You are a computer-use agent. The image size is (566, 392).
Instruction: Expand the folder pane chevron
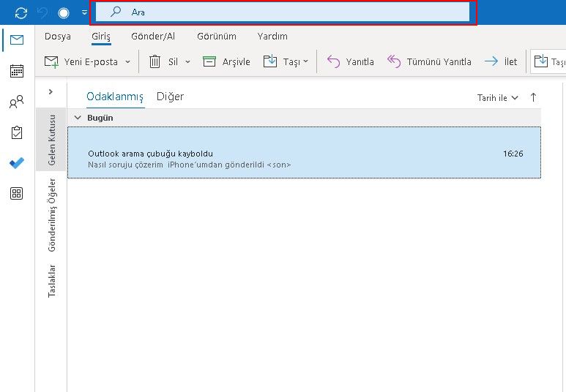[x=51, y=91]
